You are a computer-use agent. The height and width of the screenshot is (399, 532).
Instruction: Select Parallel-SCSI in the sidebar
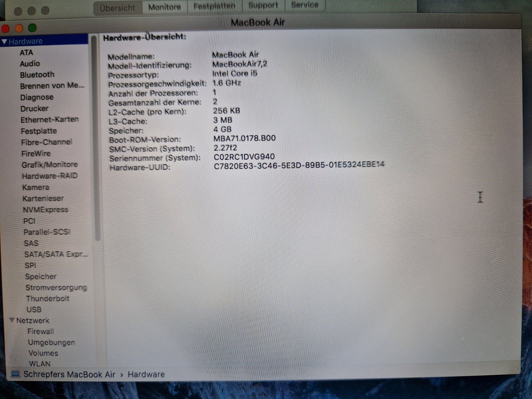tap(47, 232)
